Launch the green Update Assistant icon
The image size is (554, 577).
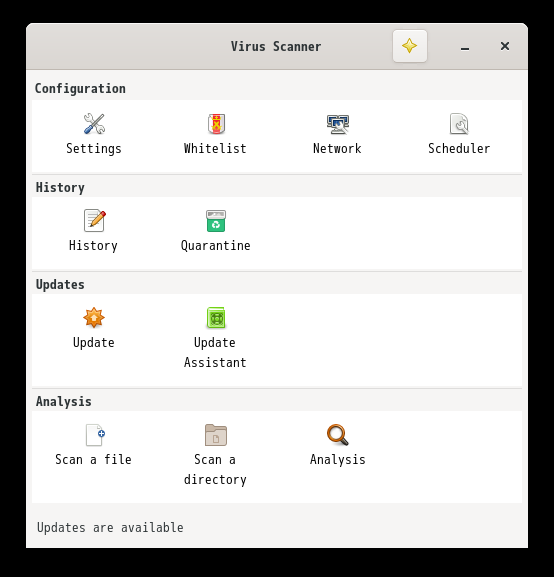[216, 318]
